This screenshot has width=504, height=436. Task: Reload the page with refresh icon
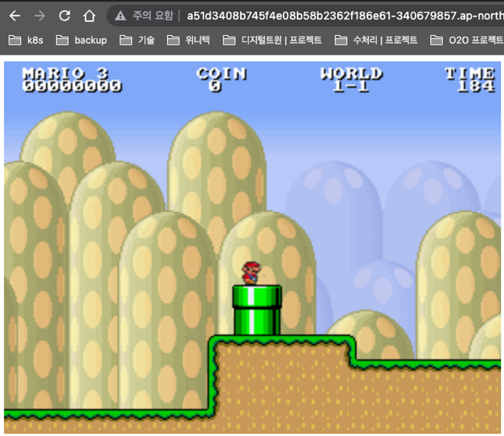[65, 16]
